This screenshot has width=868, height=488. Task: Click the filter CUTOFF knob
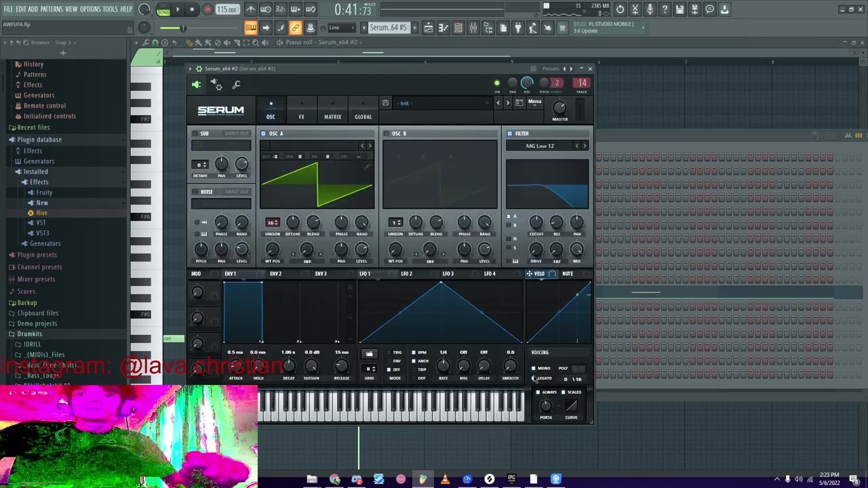[x=536, y=222]
